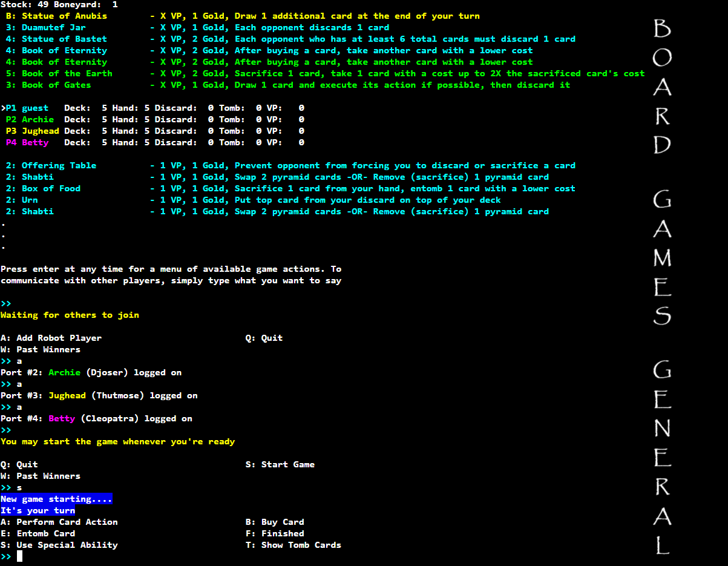Select the 'Book of Gates' card name
728x566 pixels.
(56, 85)
